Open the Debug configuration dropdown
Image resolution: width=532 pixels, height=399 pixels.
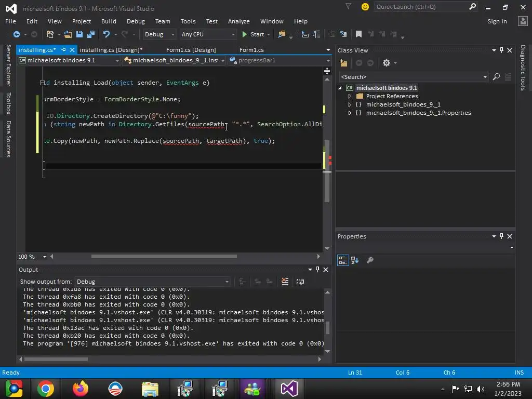pyautogui.click(x=159, y=34)
